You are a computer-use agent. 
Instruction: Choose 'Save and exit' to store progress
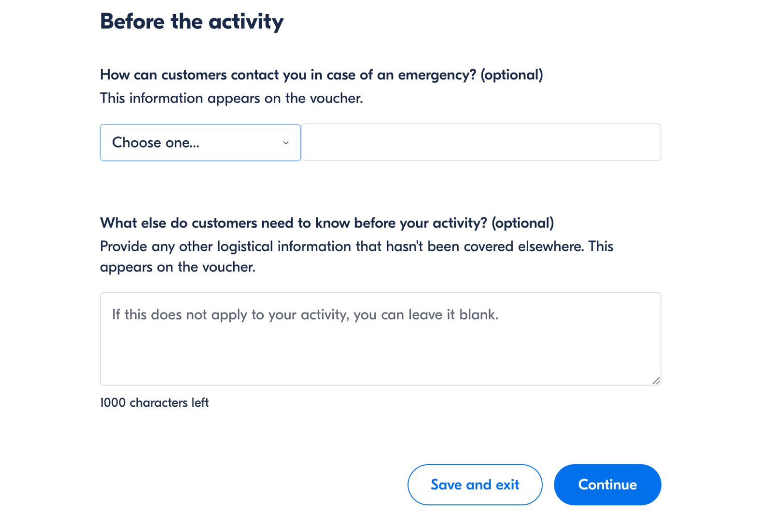coord(475,485)
